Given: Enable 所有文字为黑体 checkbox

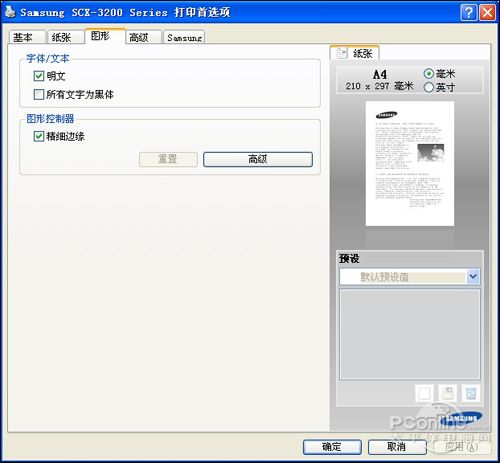Looking at the screenshot, I should coord(39,94).
